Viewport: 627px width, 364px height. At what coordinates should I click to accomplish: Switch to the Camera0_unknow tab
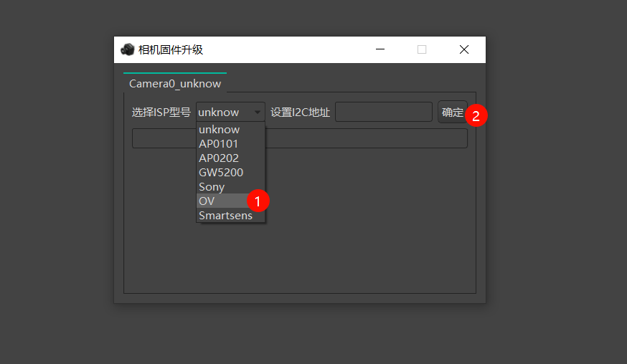pos(175,84)
